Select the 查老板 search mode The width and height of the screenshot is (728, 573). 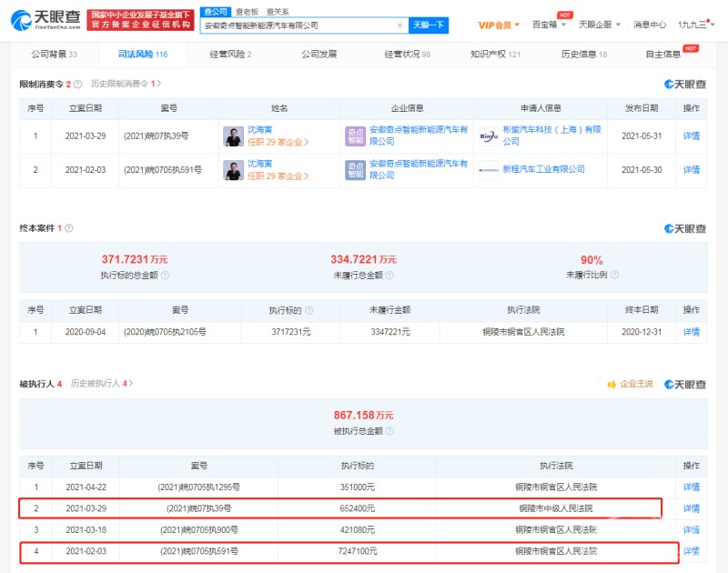coord(246,11)
